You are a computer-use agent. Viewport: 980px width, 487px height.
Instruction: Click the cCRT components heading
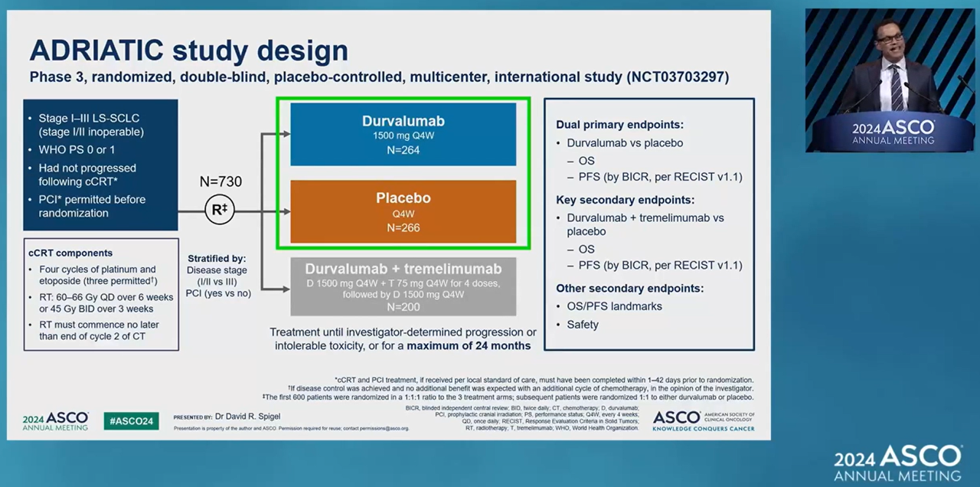(x=70, y=253)
